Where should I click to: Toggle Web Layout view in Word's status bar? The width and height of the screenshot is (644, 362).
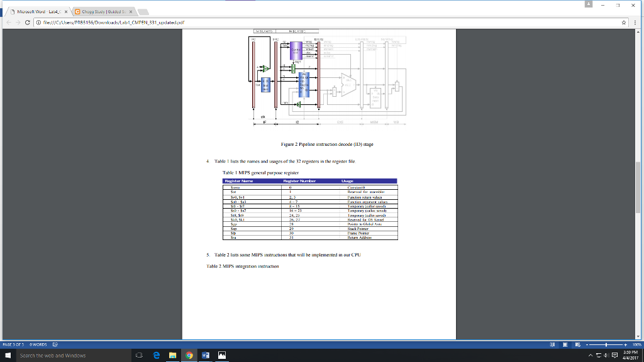tap(577, 345)
